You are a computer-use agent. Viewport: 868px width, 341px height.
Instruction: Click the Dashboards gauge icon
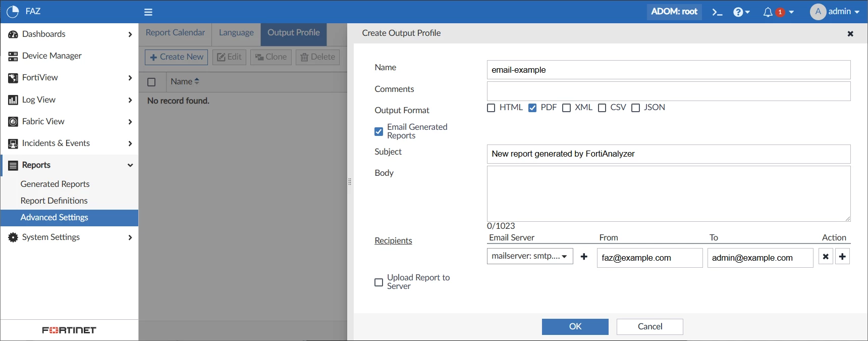click(x=13, y=34)
